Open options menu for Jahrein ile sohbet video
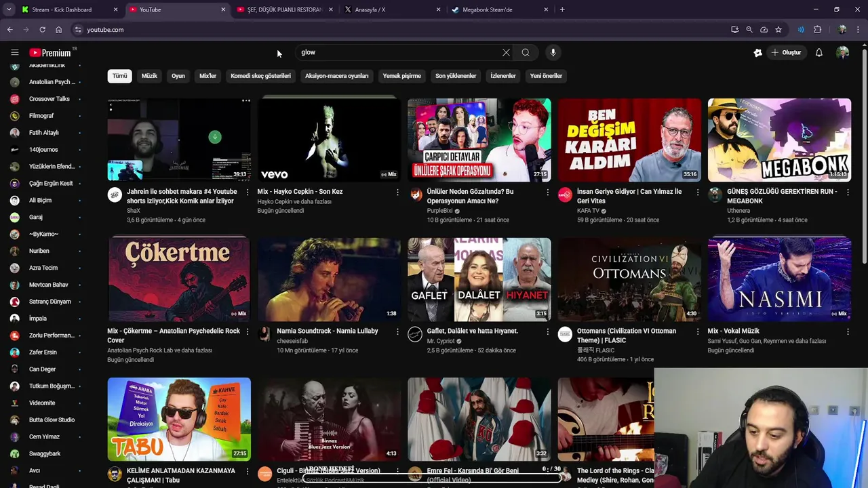868x488 pixels. pos(248,192)
